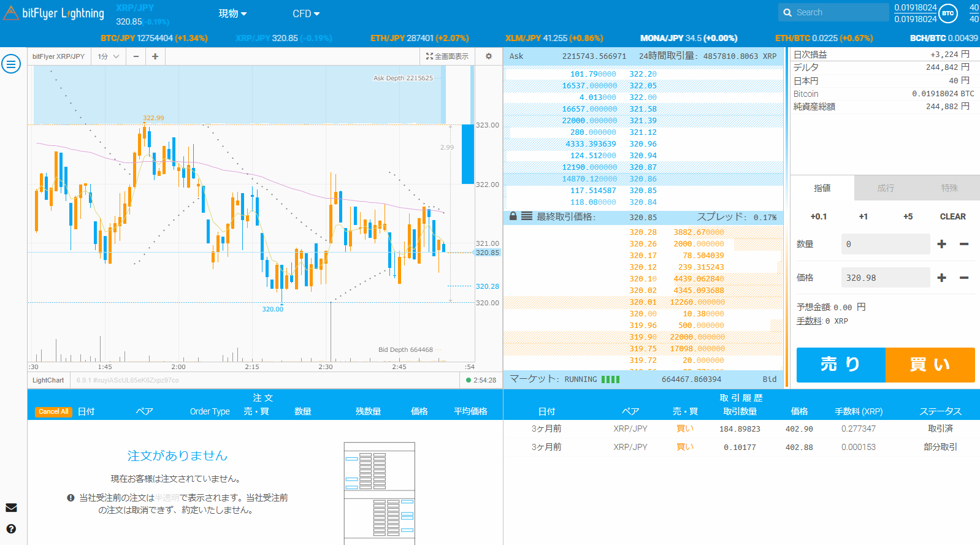
Task: Click the 手数料 (XRP) history column header
Action: pos(859,411)
